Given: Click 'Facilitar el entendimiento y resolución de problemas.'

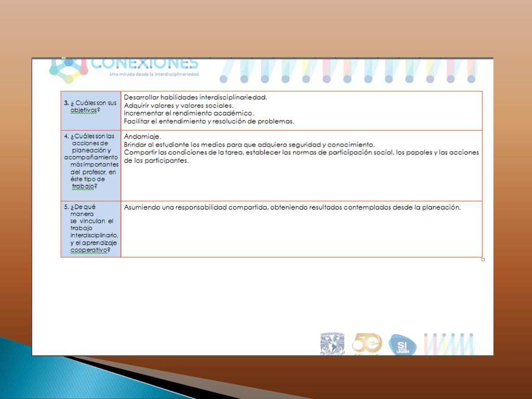Looking at the screenshot, I should [x=209, y=121].
